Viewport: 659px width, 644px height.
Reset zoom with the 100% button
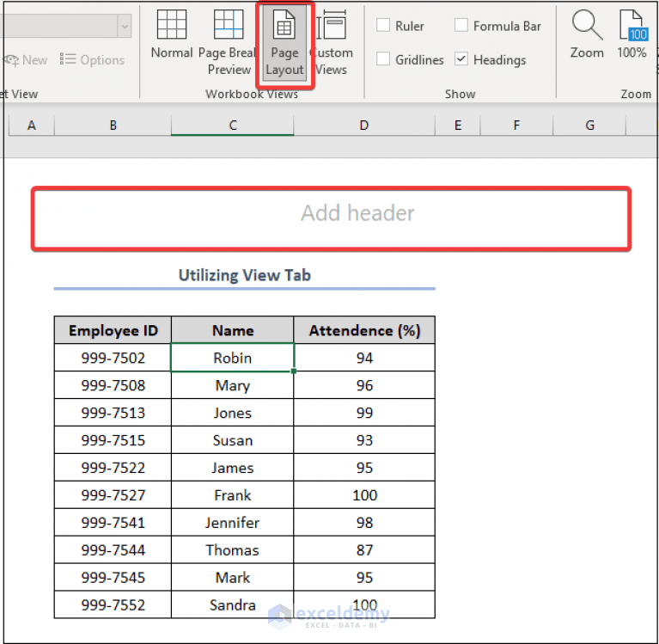632,34
